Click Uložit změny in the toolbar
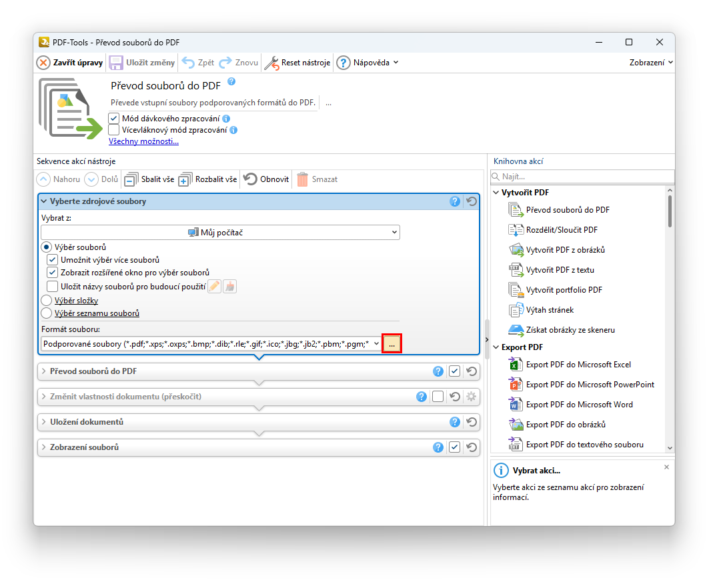Screen dimensions: 709x588 (x=142, y=63)
